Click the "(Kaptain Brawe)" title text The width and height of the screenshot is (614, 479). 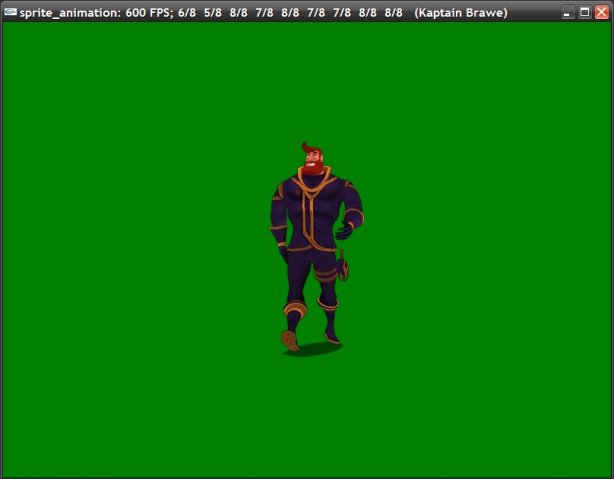[461, 13]
